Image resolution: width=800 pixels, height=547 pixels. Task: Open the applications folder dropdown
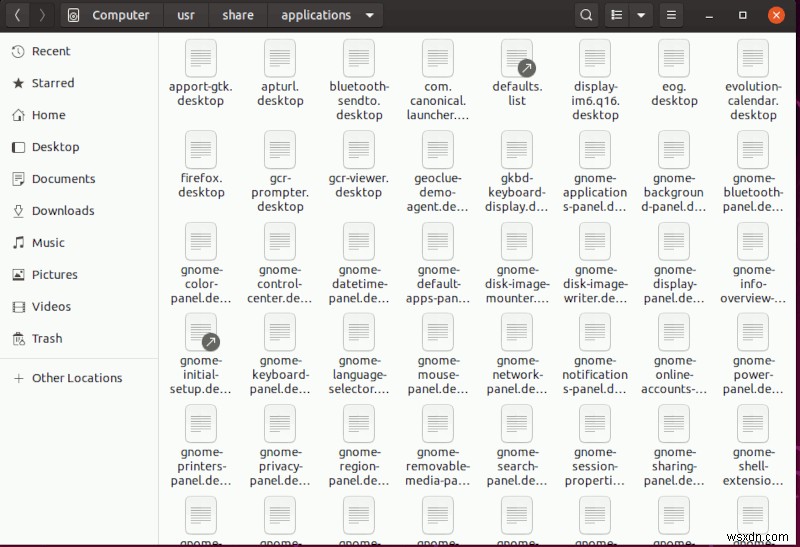pyautogui.click(x=370, y=15)
